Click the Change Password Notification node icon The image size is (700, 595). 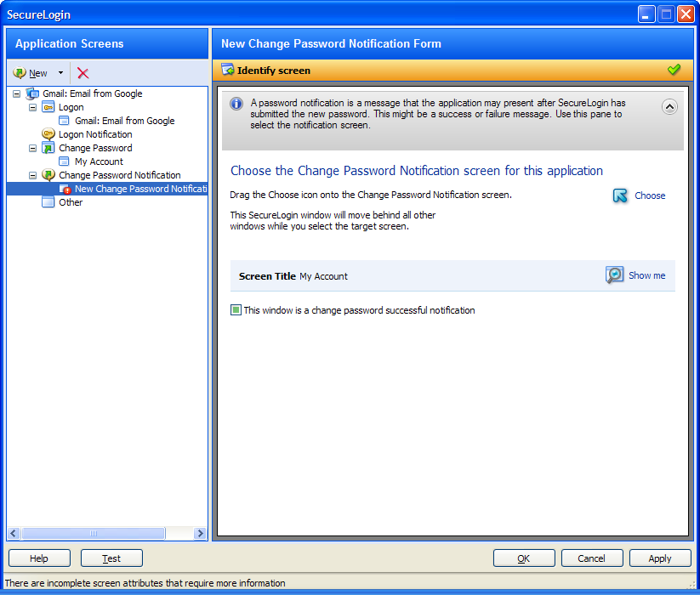pos(48,175)
